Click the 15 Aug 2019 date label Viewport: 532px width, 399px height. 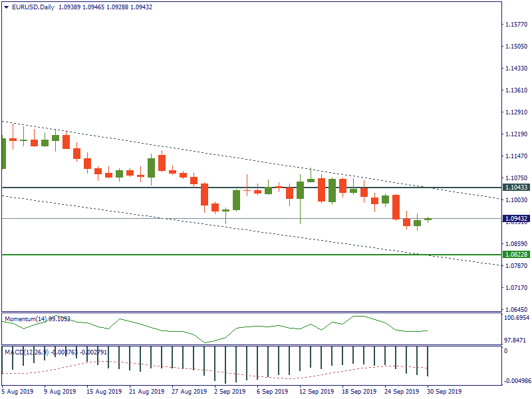tap(102, 392)
